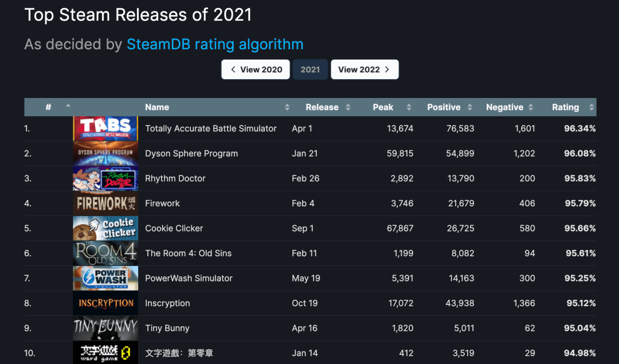Go to View 2020 page
Screen dimensions: 619x364
pos(256,69)
